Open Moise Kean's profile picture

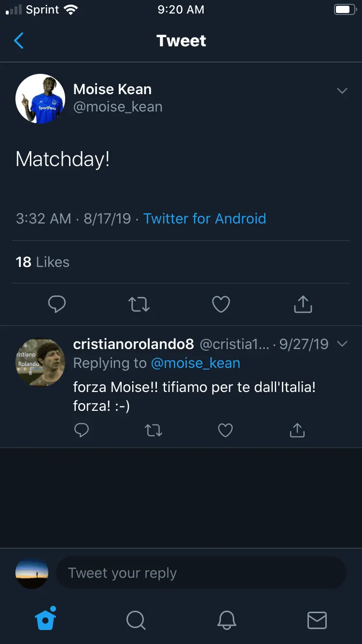pos(41,98)
